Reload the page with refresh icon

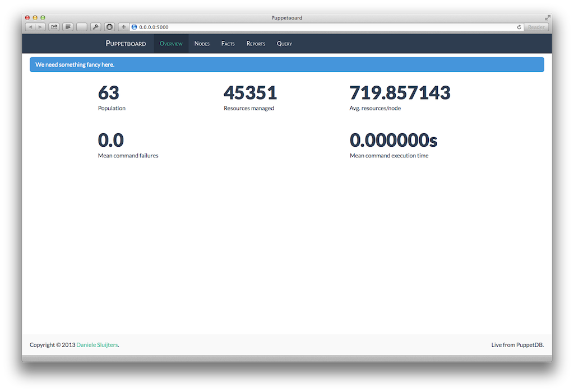click(519, 27)
